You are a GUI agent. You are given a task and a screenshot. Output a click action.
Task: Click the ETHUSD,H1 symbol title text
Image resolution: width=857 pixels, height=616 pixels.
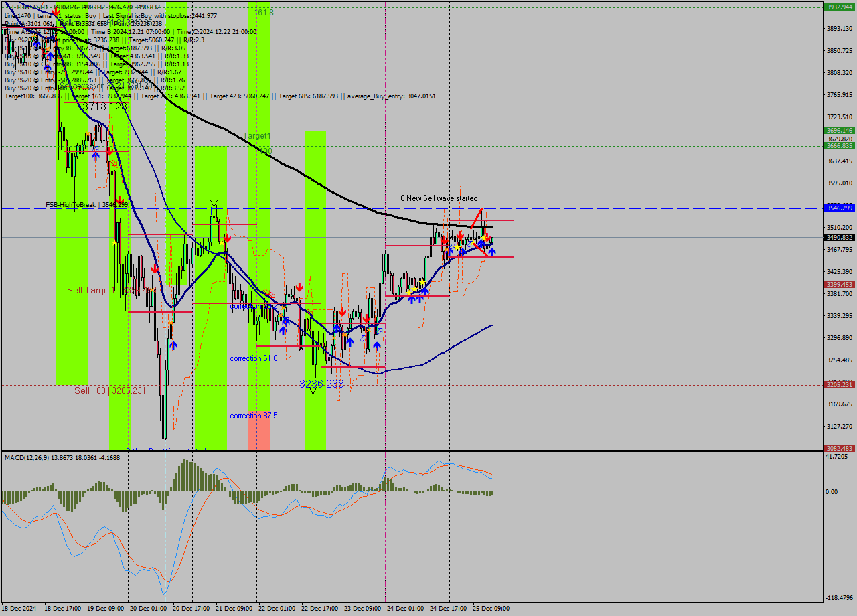pyautogui.click(x=29, y=7)
